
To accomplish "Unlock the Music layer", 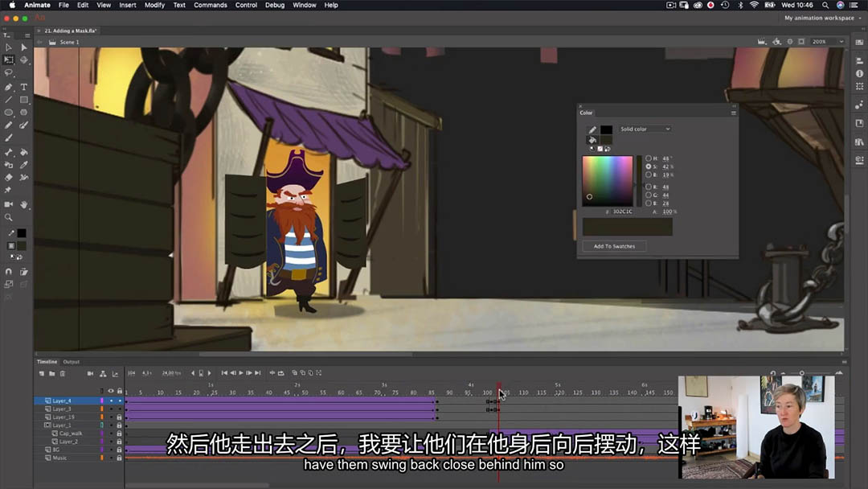I will pyautogui.click(x=119, y=458).
